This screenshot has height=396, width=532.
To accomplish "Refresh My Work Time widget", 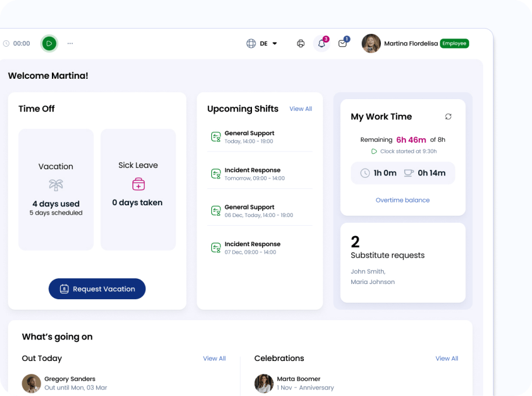I will click(448, 117).
